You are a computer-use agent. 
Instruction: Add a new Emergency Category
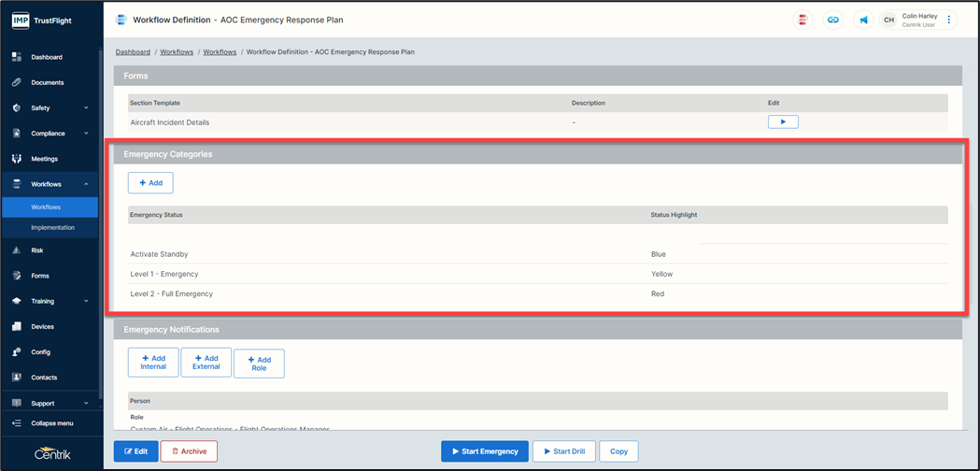(x=150, y=183)
